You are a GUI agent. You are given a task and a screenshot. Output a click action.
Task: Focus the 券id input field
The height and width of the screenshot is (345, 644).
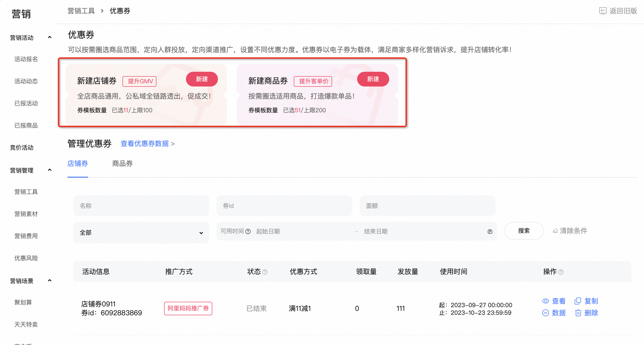pyautogui.click(x=284, y=206)
